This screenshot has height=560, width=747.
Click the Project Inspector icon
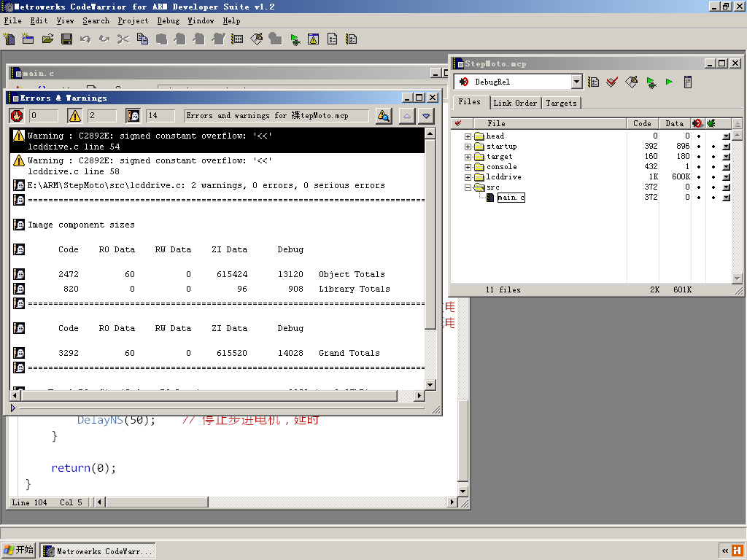click(687, 82)
